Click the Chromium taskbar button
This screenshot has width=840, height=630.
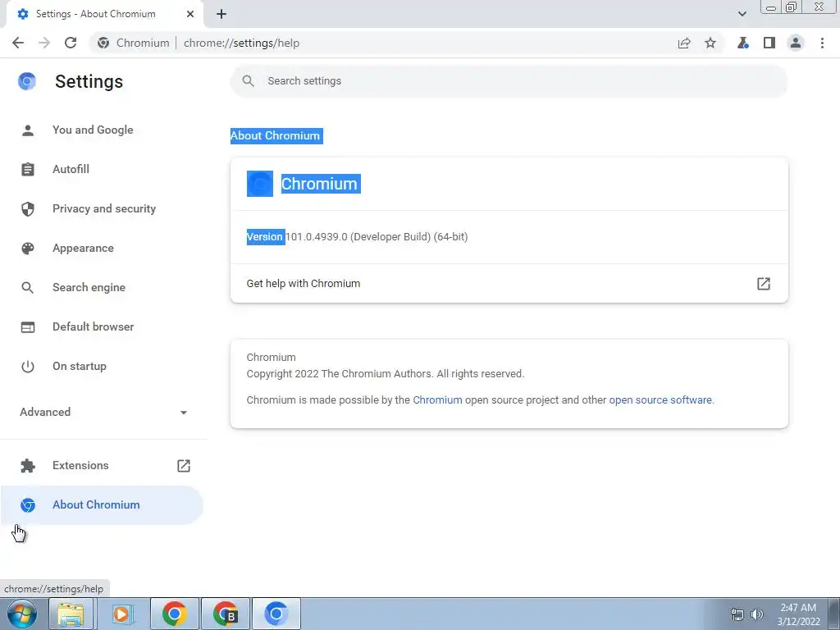tap(276, 614)
